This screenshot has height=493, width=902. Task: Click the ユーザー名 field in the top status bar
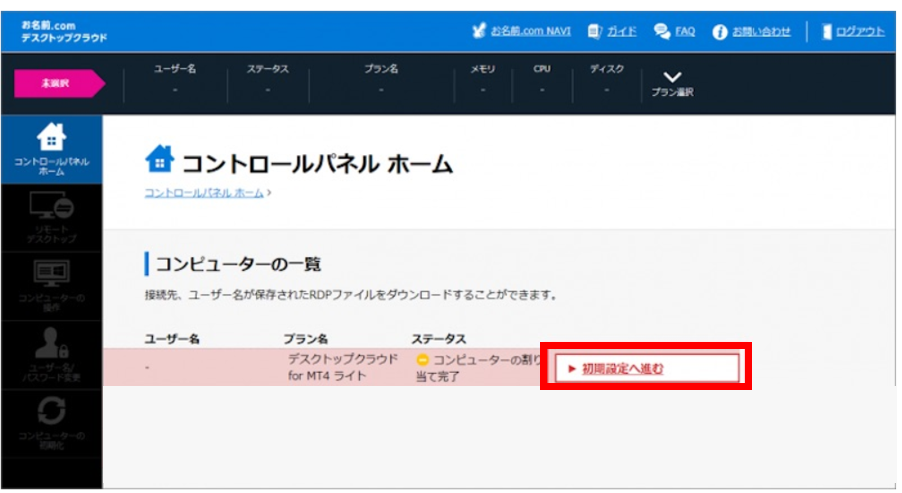point(175,79)
